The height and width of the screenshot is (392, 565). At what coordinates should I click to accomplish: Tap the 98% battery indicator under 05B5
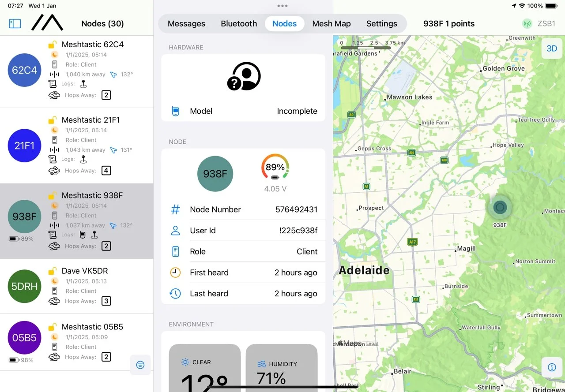coord(21,360)
